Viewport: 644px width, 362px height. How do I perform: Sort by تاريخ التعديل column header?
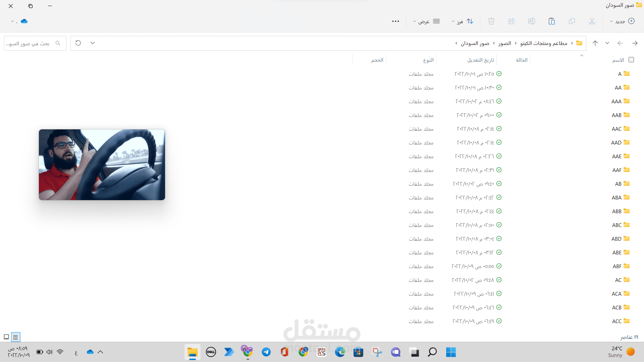(x=480, y=60)
